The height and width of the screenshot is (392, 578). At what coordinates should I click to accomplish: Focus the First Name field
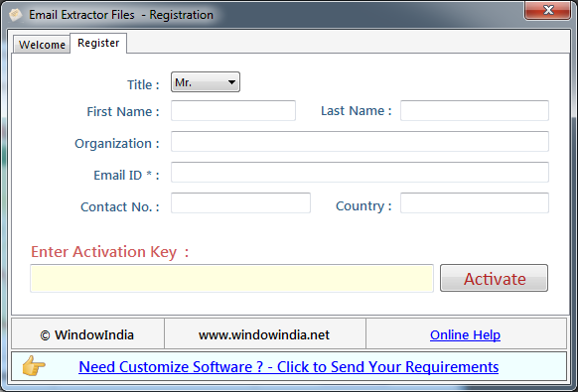click(233, 110)
